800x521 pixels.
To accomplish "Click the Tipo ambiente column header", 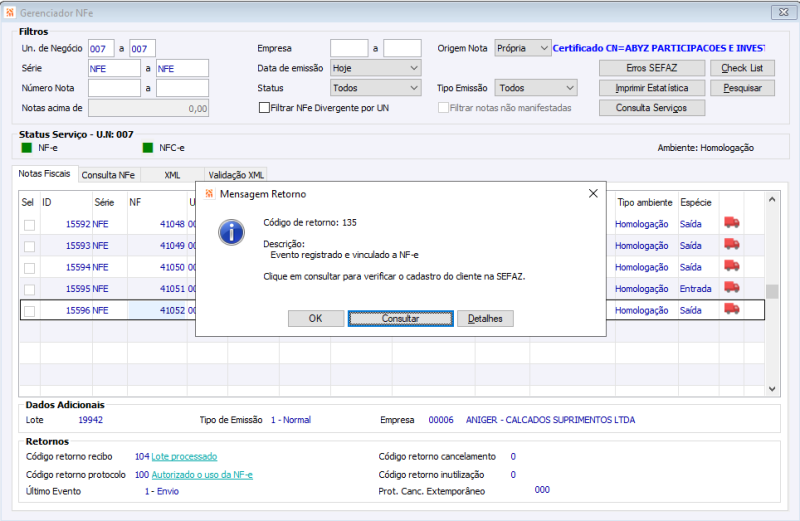I will (x=645, y=202).
